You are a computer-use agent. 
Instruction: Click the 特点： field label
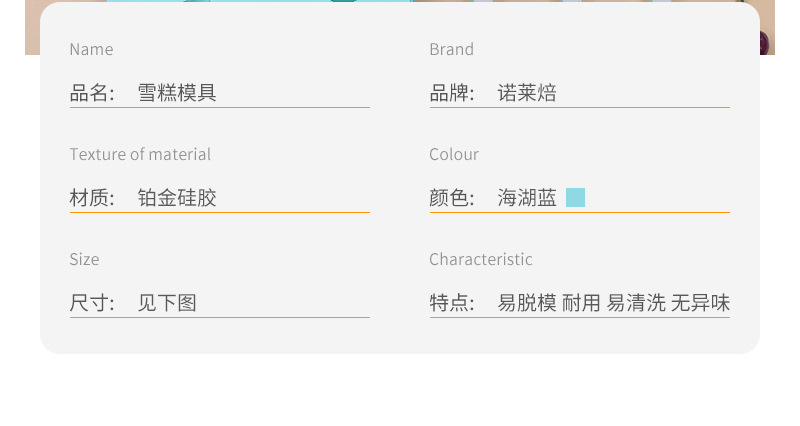pos(453,303)
